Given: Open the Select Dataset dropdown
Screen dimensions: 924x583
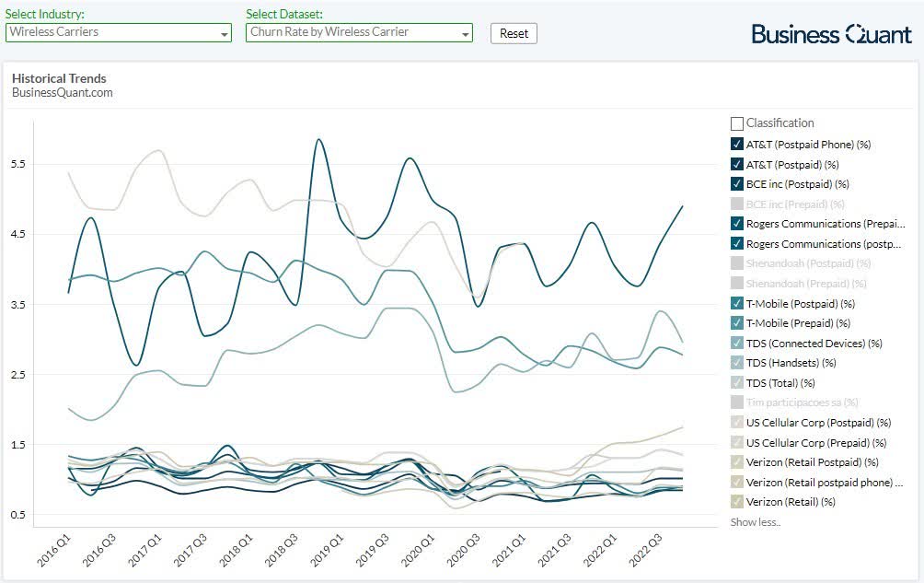Looking at the screenshot, I should 359,33.
